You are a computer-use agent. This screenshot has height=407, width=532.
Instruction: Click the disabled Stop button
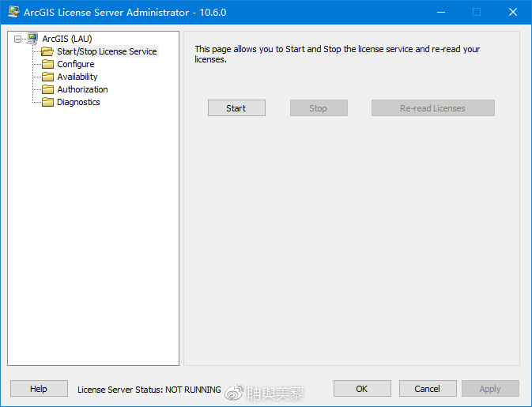319,107
